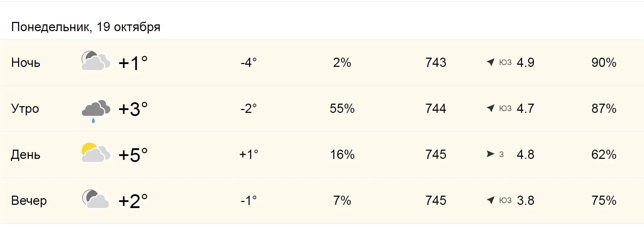644x225 pixels.
Task: Select the Утро row label
Action: pyautogui.click(x=25, y=109)
